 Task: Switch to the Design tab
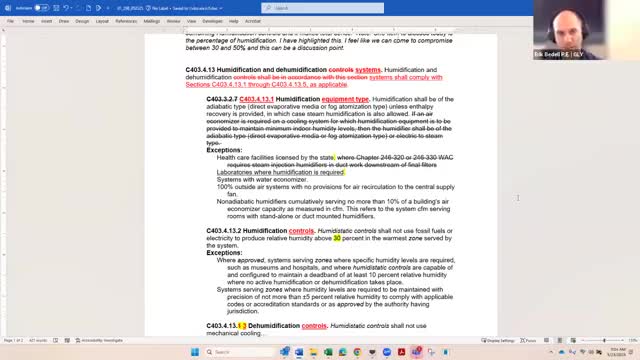click(82, 21)
